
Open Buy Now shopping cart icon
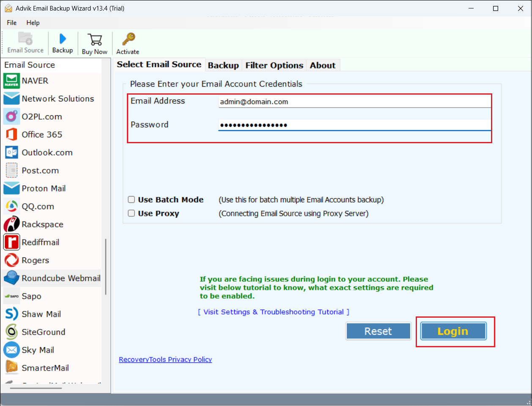click(x=95, y=40)
